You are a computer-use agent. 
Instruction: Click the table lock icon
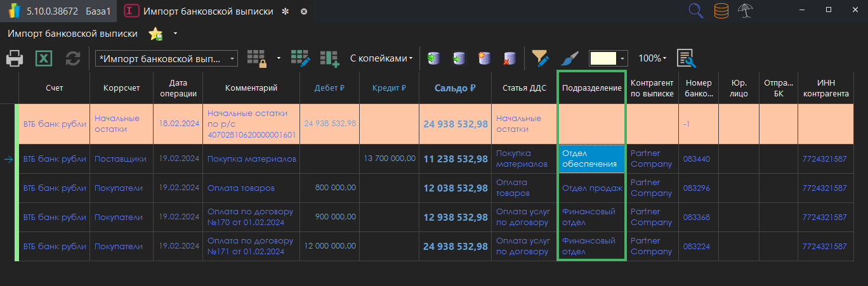(257, 58)
